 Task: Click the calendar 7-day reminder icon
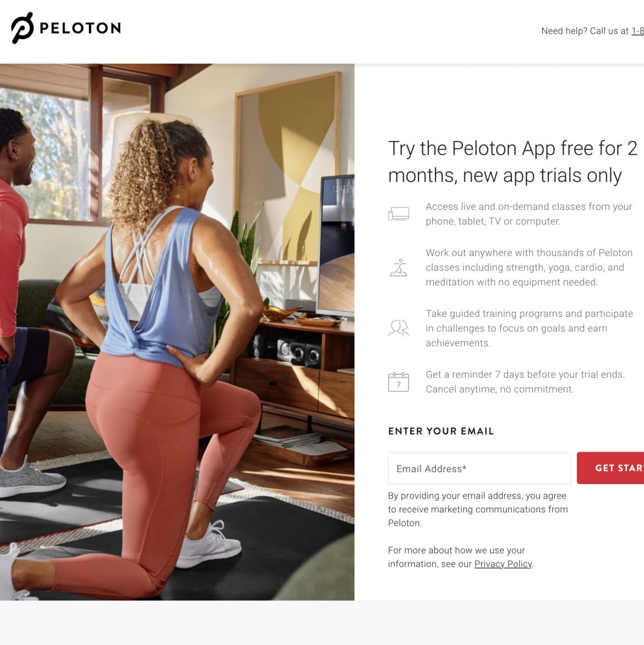(399, 382)
